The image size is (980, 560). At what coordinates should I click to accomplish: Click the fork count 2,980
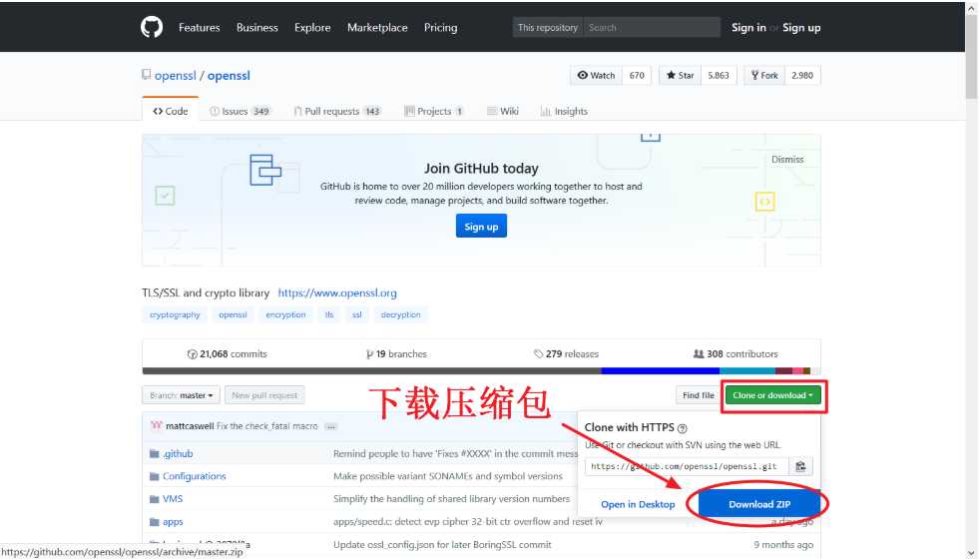click(x=802, y=75)
